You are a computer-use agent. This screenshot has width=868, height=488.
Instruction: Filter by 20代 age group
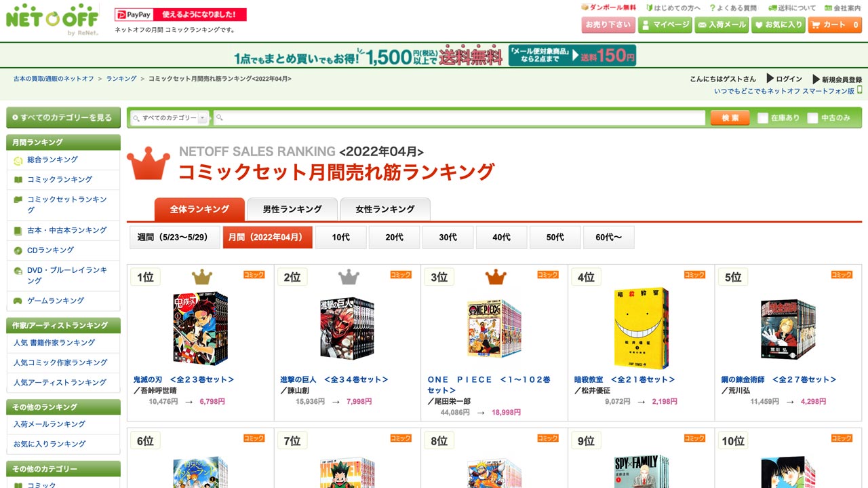pyautogui.click(x=395, y=237)
